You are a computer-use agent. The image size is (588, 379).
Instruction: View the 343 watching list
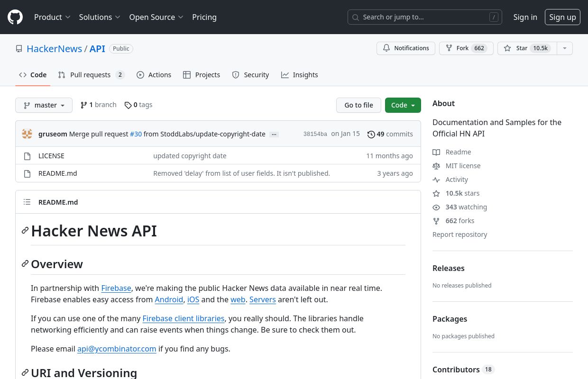click(x=460, y=207)
